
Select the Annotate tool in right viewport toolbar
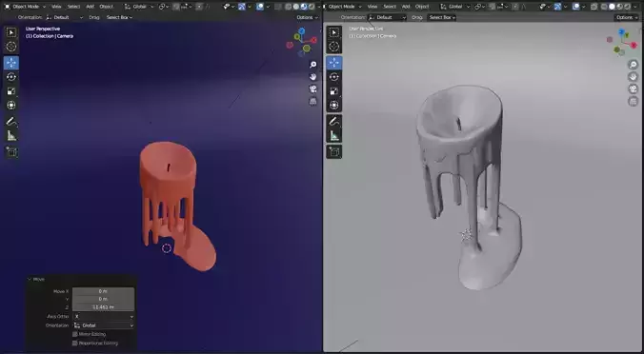point(334,122)
